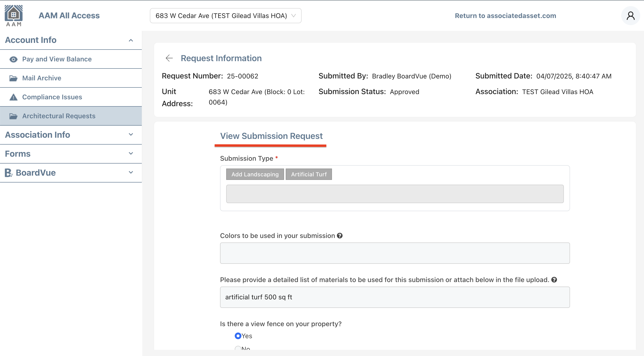
Task: Click the back arrow beside Request Information
Action: coord(169,58)
